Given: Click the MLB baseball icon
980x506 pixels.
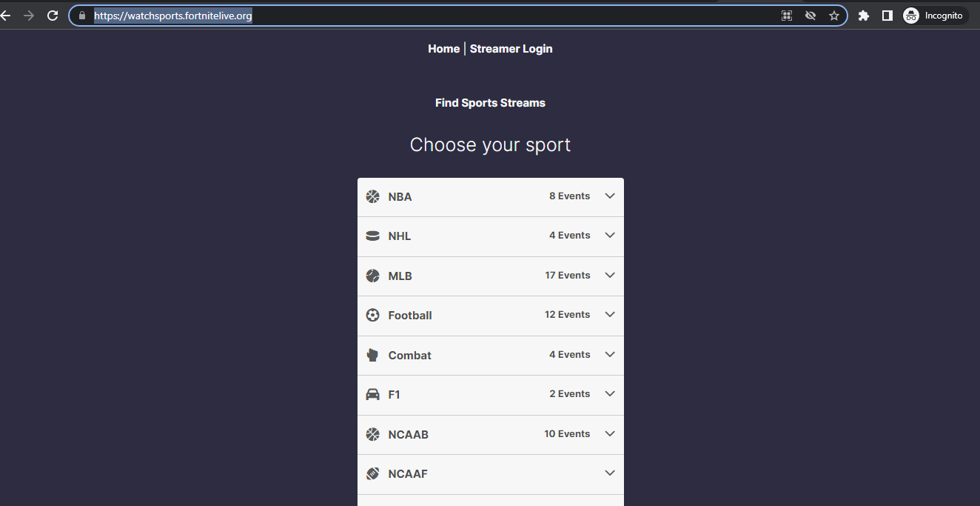Looking at the screenshot, I should tap(372, 275).
